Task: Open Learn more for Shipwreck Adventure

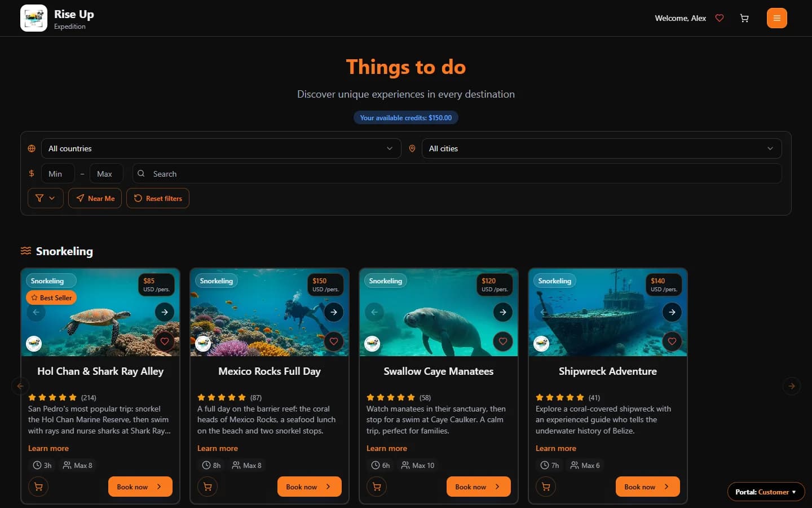Action: 556,448
